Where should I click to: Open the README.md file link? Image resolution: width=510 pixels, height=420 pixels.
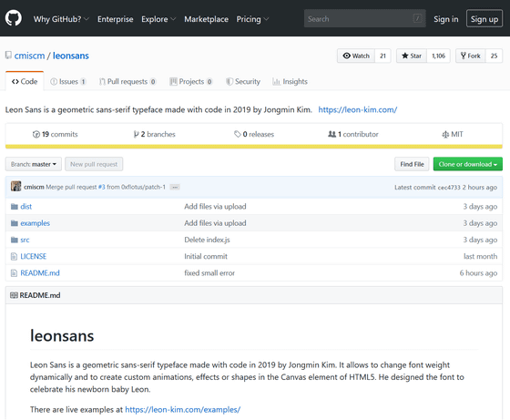tap(40, 273)
